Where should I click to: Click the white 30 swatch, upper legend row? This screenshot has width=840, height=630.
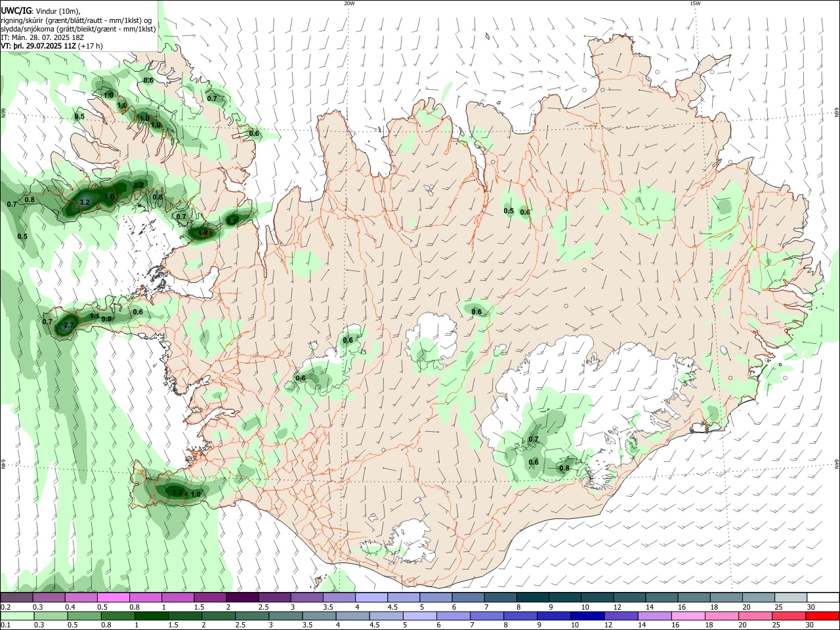pyautogui.click(x=822, y=597)
